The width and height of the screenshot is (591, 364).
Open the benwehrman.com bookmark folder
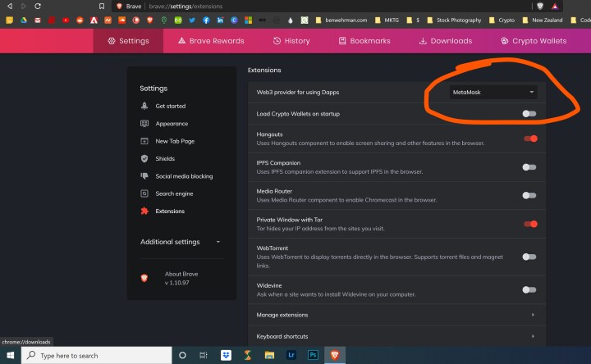(341, 20)
